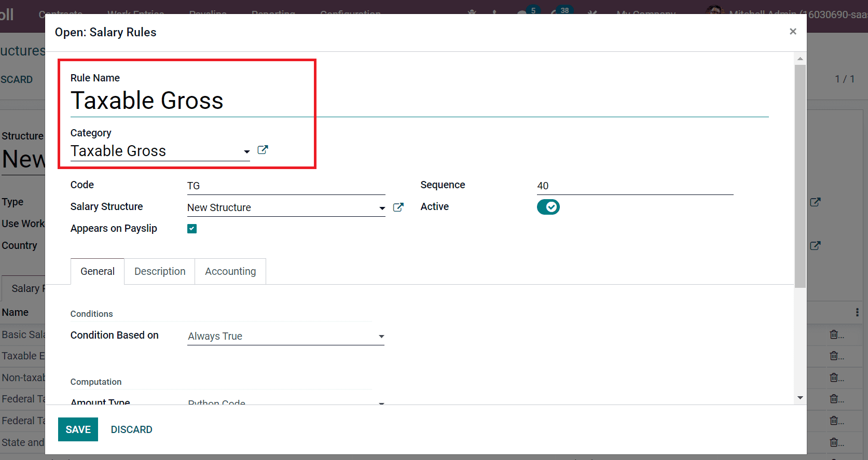Screen dimensions: 868x460
Task: Open the Basic Sal row in background list
Action: pyautogui.click(x=23, y=334)
